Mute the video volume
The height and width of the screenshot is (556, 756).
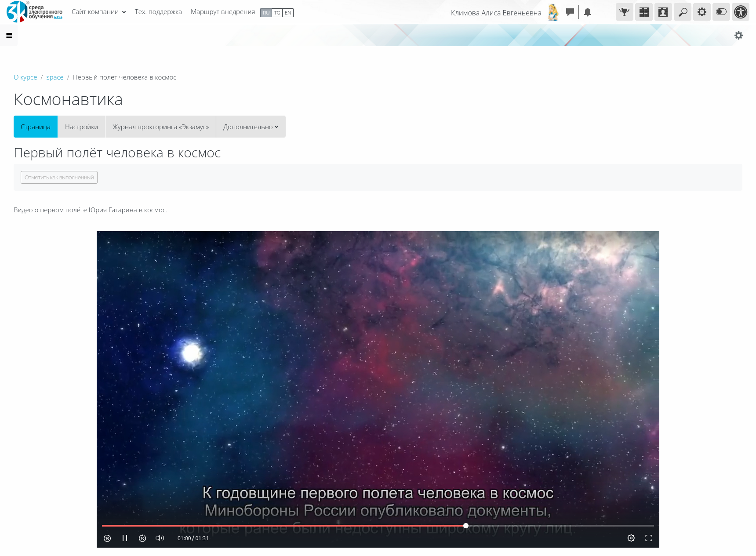click(160, 538)
